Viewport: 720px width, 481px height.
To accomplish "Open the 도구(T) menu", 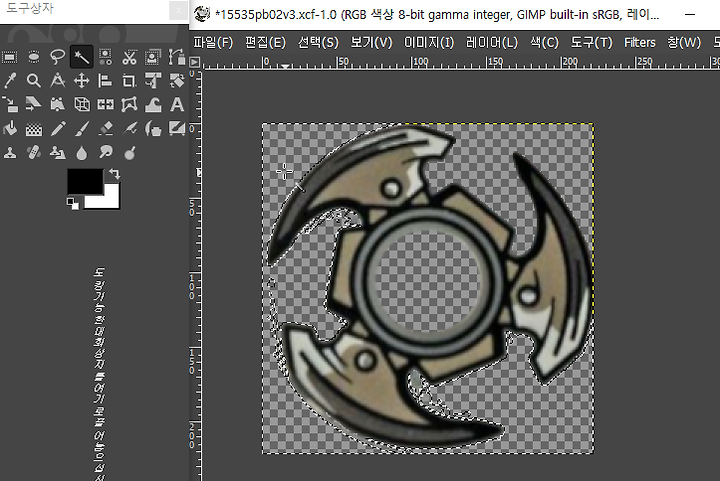I will click(591, 43).
